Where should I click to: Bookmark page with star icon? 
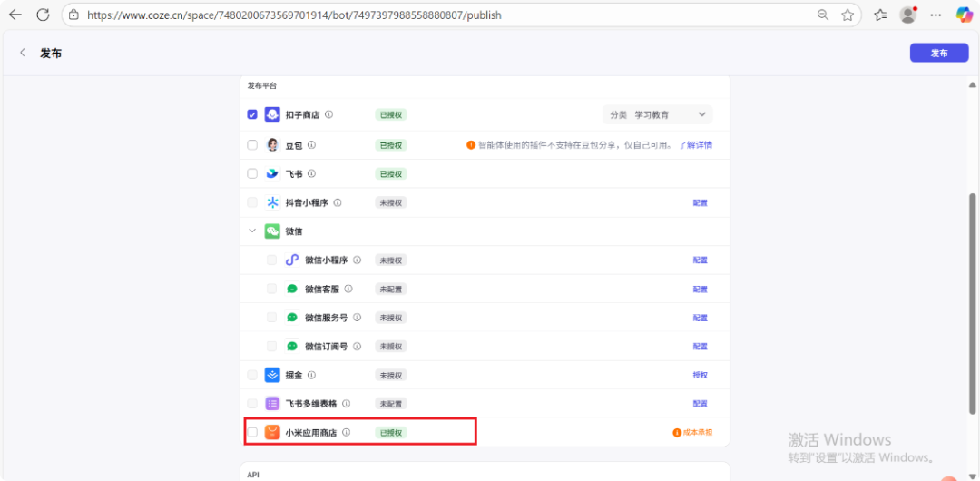point(847,15)
